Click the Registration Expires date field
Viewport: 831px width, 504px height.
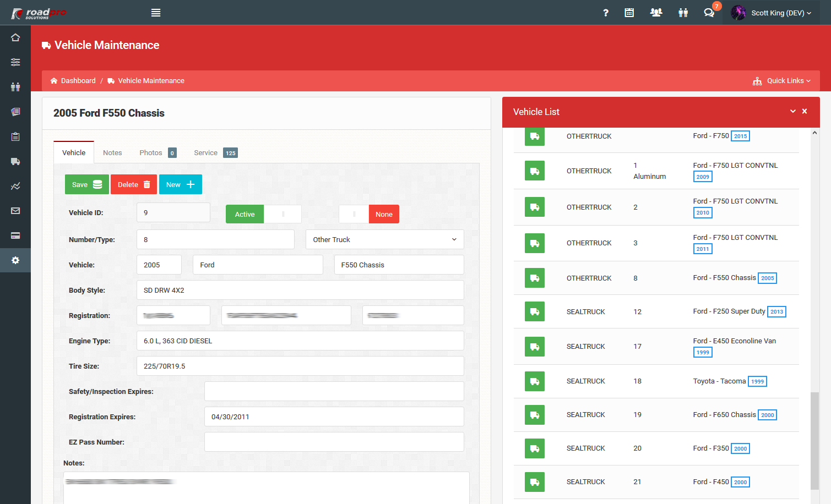pos(334,417)
